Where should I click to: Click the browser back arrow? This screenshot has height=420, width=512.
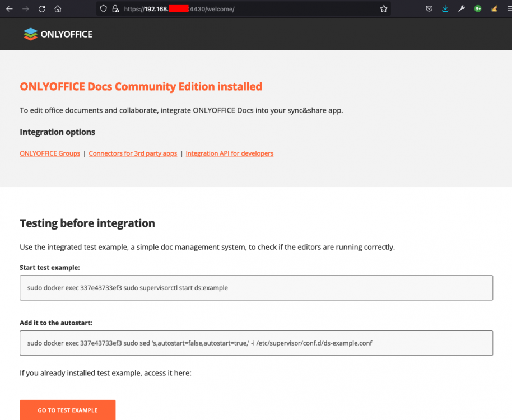pos(10,9)
